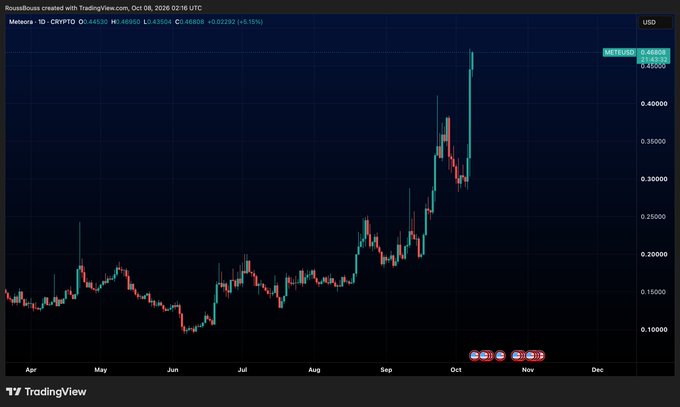
Task: Click the 0.25000 price axis label
Action: (653, 217)
